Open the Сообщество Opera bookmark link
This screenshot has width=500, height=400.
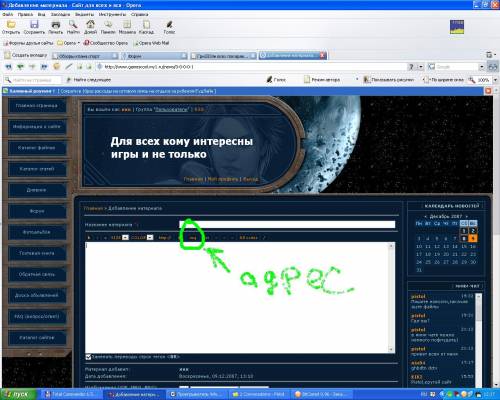106,43
